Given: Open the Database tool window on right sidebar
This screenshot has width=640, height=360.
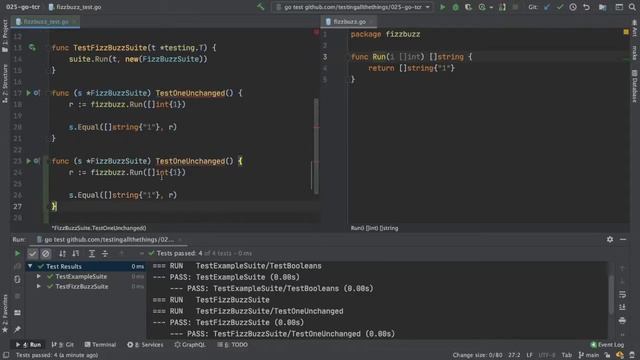Looking at the screenshot, I should click(x=635, y=86).
